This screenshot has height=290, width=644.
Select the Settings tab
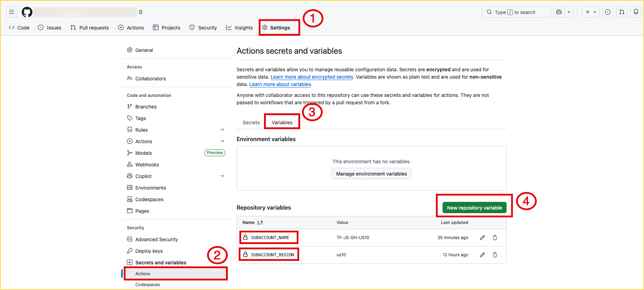(x=276, y=28)
